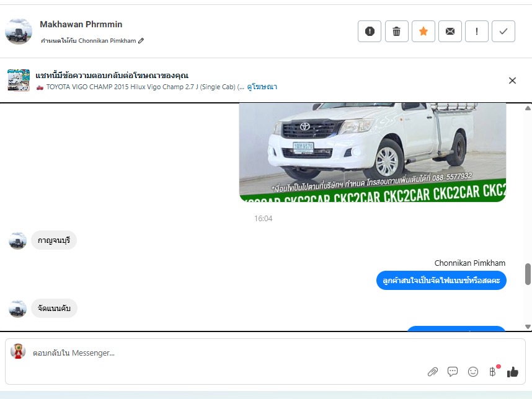Toggle the orange star follow-up icon
Screen dimensions: 532x399
point(423,31)
